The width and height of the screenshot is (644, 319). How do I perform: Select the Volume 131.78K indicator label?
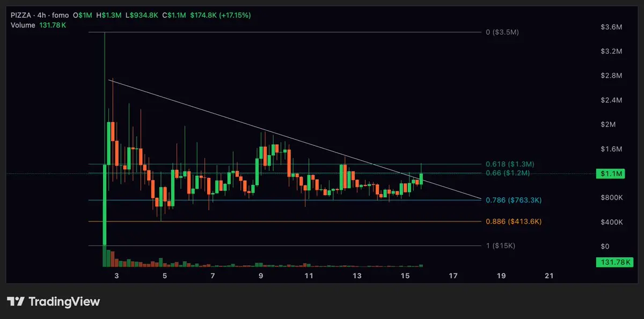[x=39, y=25]
